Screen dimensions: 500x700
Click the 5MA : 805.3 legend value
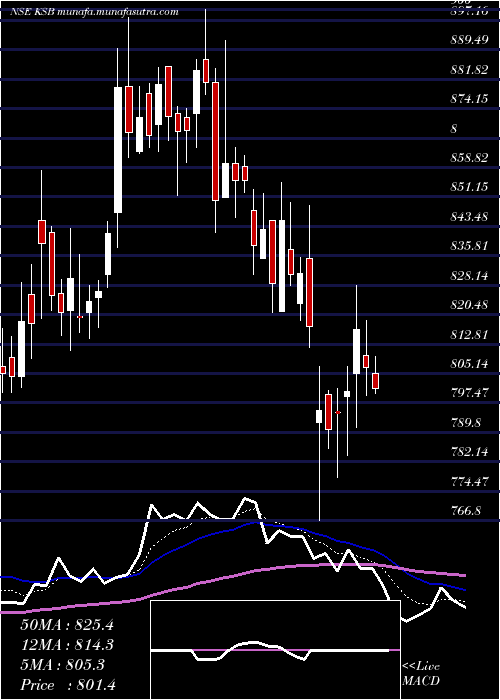coord(63,665)
